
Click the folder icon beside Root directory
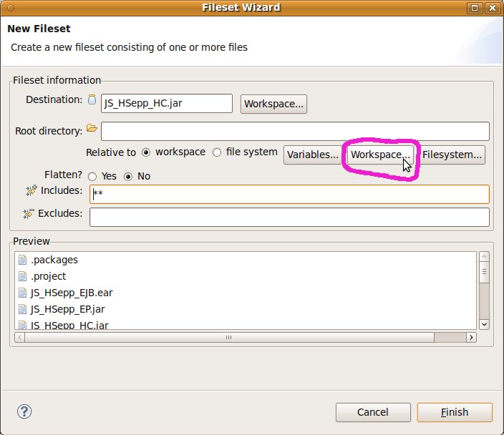(x=92, y=129)
